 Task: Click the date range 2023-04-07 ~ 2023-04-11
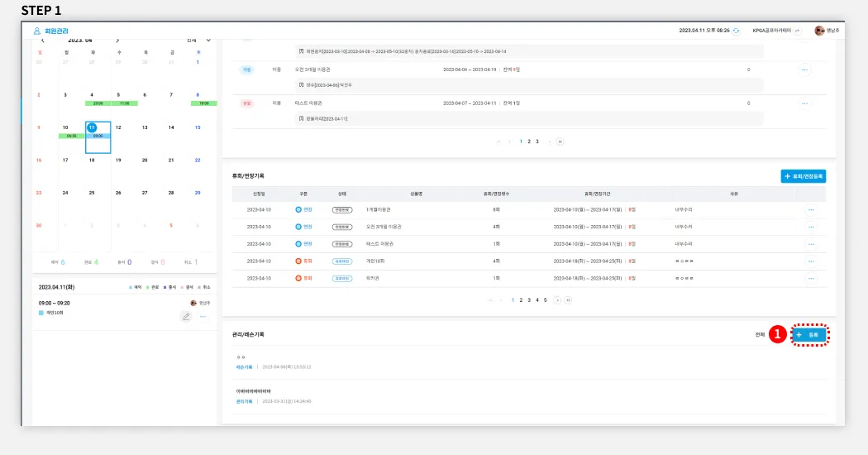click(x=470, y=103)
